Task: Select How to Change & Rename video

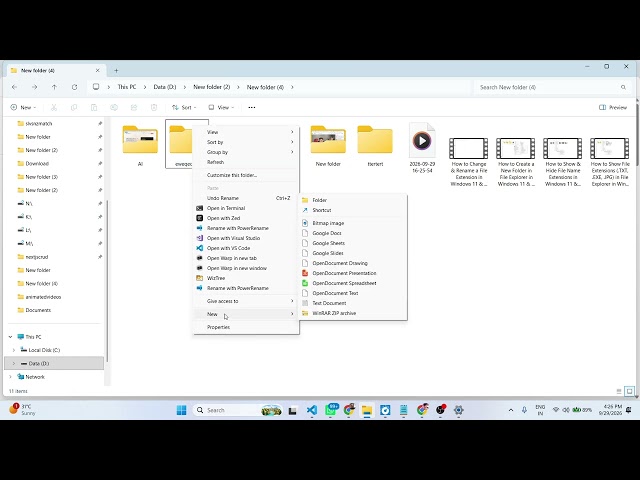Action: click(x=469, y=162)
